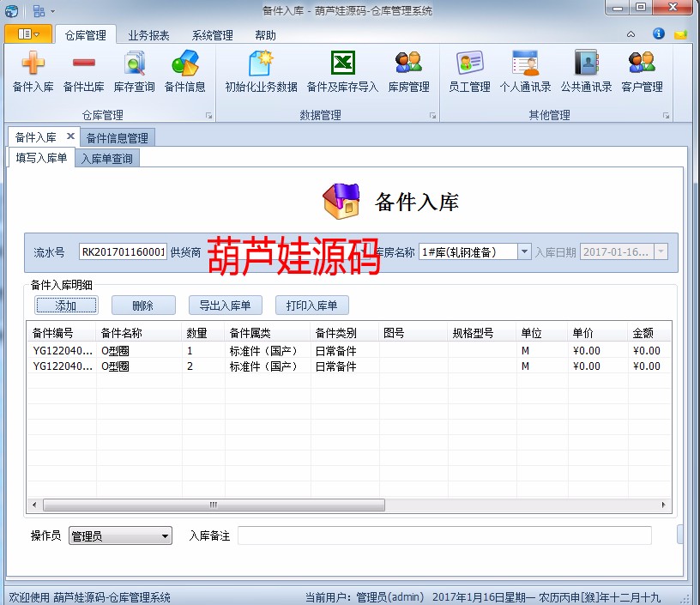
Task: Click the 单位 column header
Action: coord(542,333)
